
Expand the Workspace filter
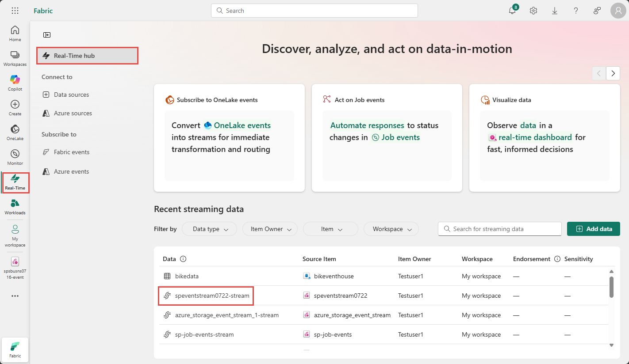391,229
